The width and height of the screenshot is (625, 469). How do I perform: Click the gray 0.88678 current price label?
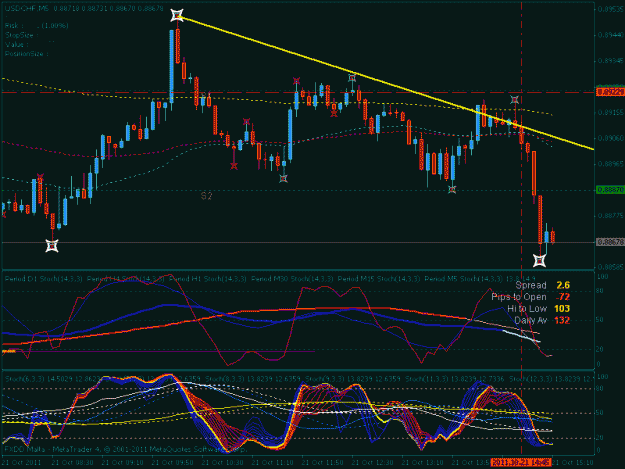click(610, 242)
